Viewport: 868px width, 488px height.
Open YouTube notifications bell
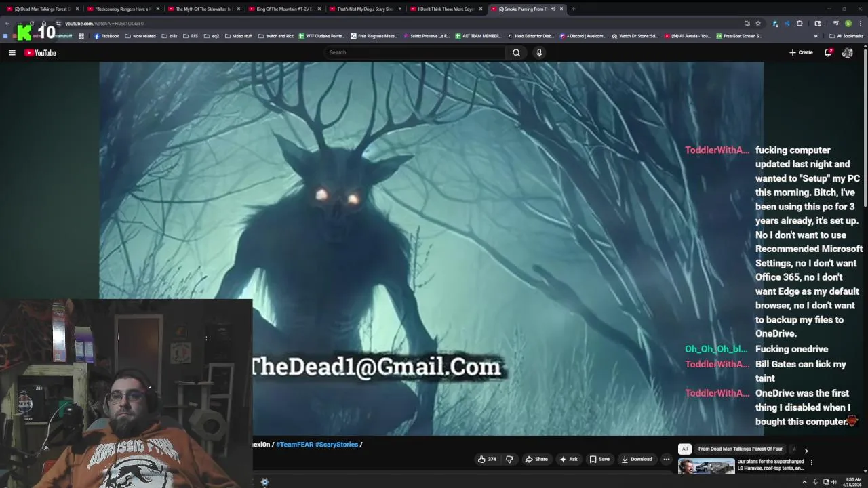tap(828, 52)
